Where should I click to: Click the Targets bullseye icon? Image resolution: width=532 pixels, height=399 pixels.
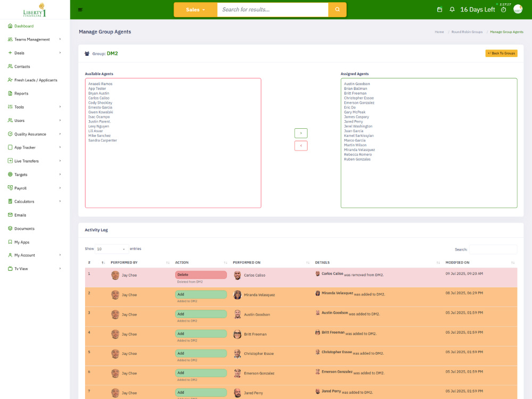[x=10, y=174]
